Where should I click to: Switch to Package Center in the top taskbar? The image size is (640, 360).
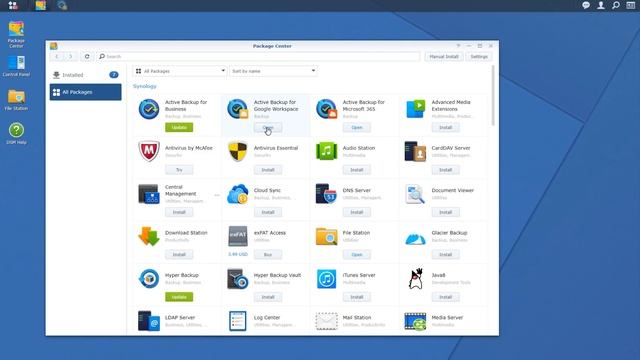point(40,5)
